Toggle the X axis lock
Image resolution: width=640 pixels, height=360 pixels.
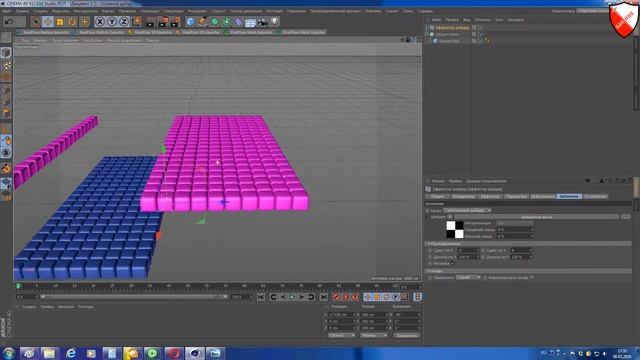coord(100,21)
